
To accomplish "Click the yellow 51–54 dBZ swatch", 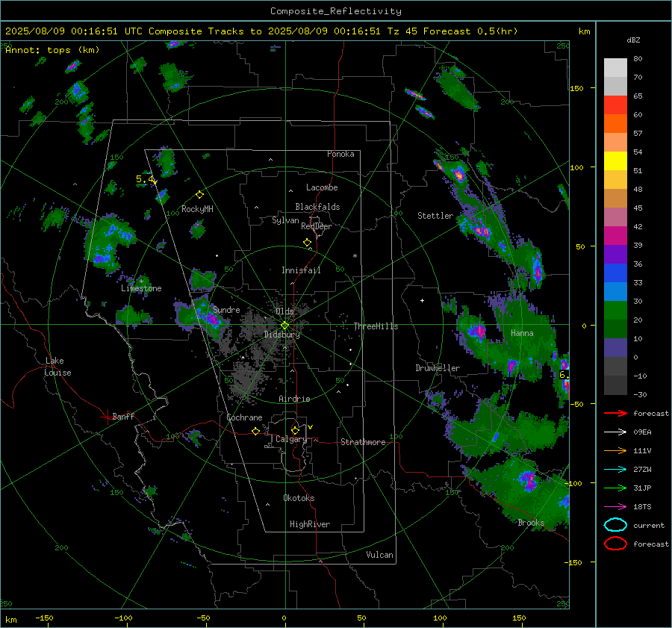I will click(615, 161).
